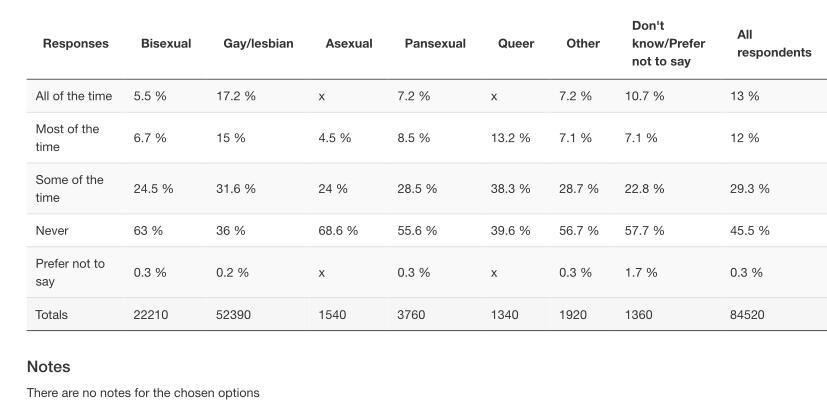Click the Bisexual column header
This screenshot has width=827, height=412.
point(166,44)
